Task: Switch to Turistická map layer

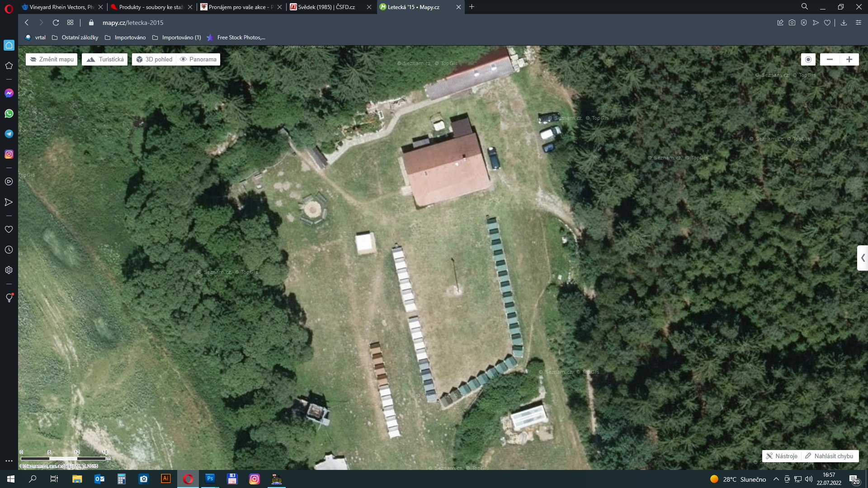Action: (x=105, y=59)
